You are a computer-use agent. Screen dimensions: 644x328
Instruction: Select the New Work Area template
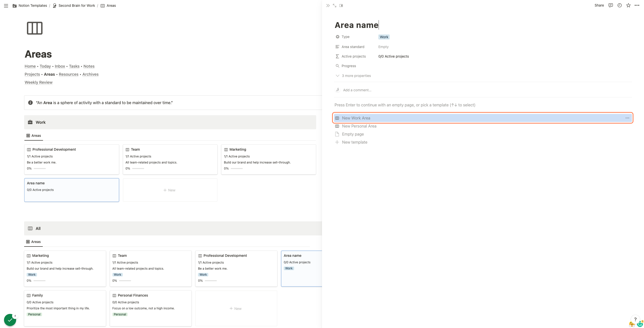point(482,118)
